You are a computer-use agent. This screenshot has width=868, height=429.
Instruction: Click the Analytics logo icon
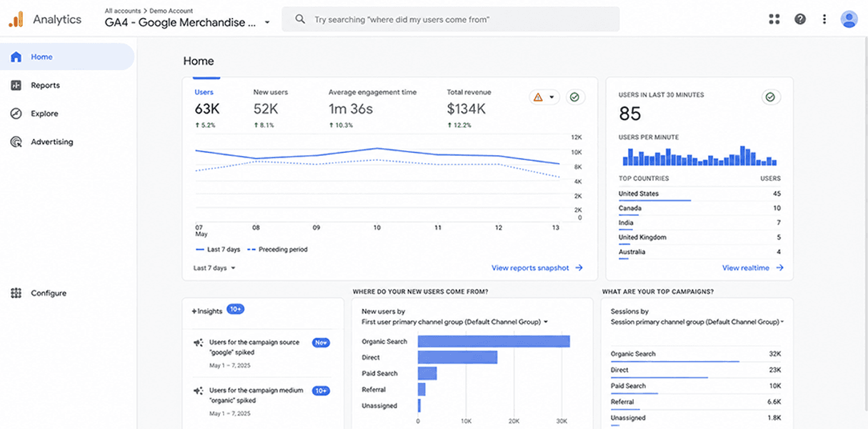coord(16,19)
